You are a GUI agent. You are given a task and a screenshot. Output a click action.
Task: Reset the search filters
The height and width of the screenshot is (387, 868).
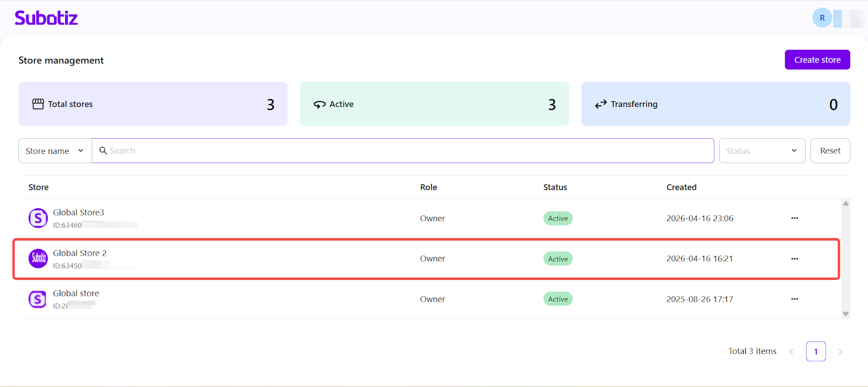pyautogui.click(x=830, y=151)
